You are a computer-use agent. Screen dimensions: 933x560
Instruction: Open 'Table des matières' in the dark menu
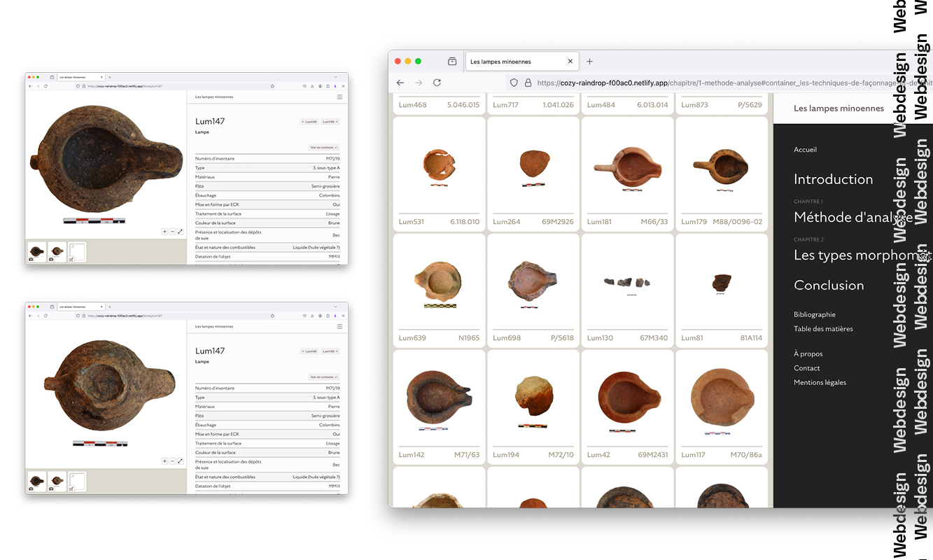pos(823,329)
